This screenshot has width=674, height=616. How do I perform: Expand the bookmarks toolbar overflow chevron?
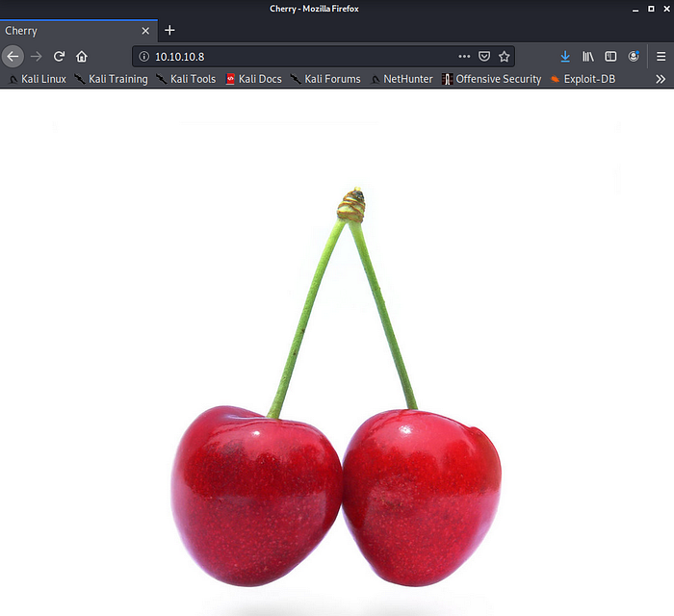click(x=661, y=79)
